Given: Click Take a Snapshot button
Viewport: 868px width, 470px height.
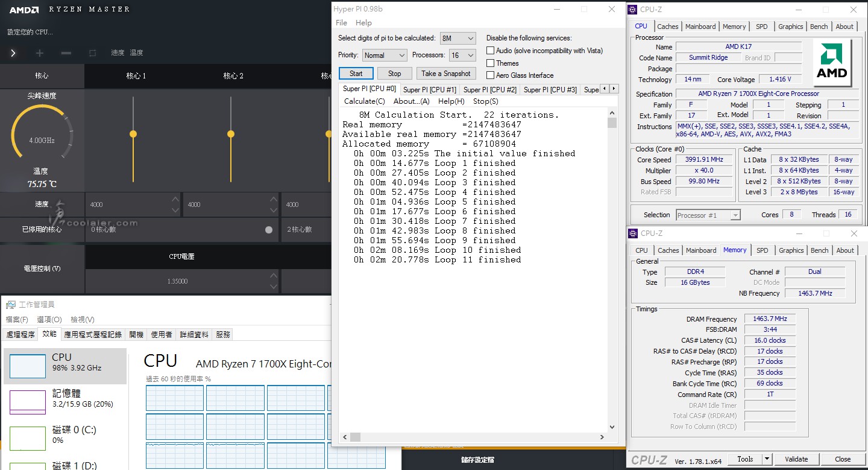Looking at the screenshot, I should pyautogui.click(x=445, y=74).
